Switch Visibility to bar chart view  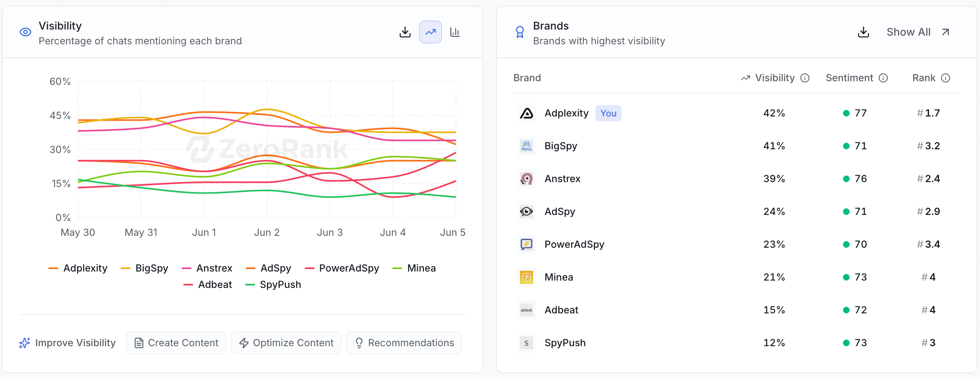455,32
